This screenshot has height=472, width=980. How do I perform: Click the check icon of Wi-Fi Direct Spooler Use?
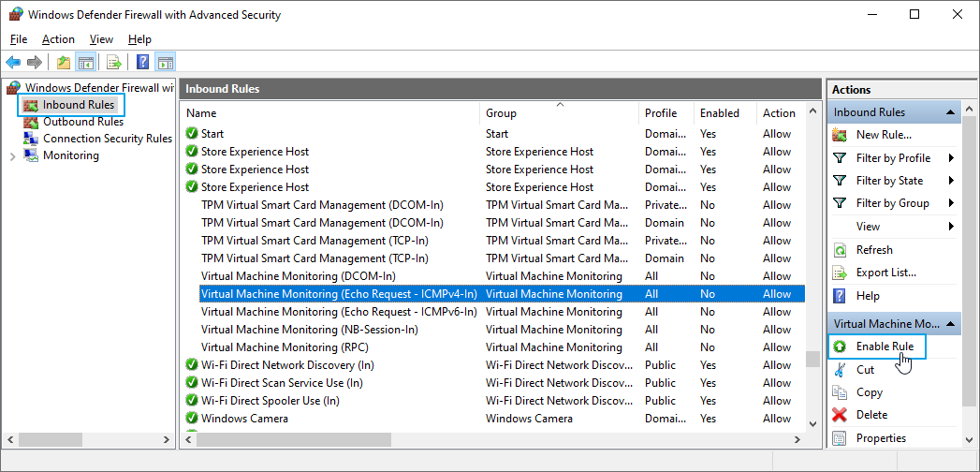point(192,401)
